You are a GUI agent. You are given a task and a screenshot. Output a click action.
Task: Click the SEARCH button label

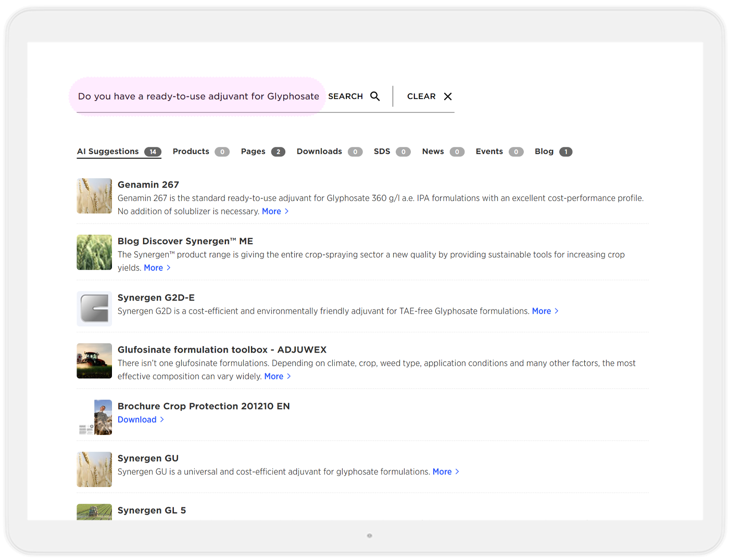click(345, 96)
